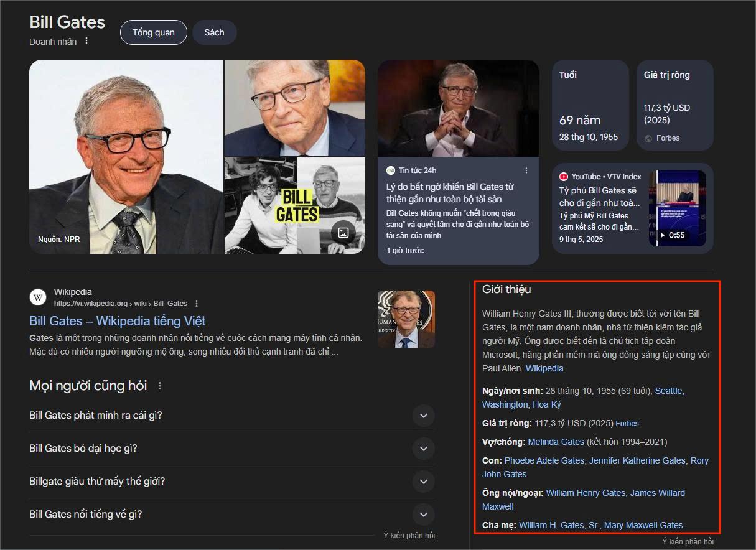Click the Giá trị ròng 117,3 tỷ USD card

click(675, 105)
